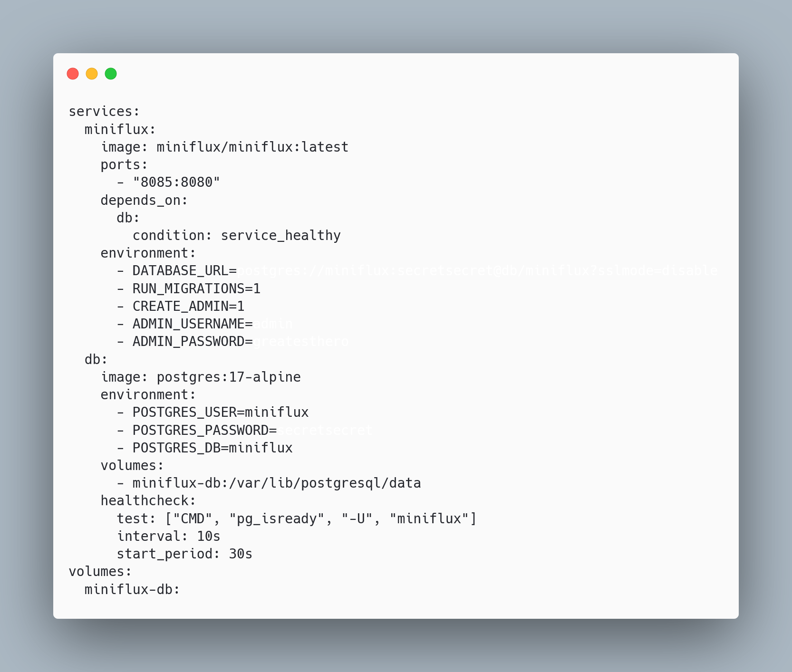Select the miniflux/miniflux:latest image line
Viewport: 792px width, 672px height.
[224, 147]
